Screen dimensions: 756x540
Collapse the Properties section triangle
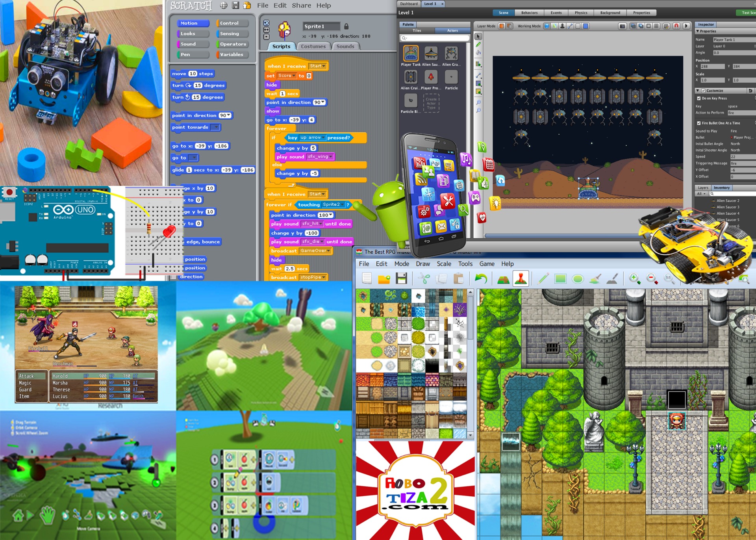[x=698, y=31]
